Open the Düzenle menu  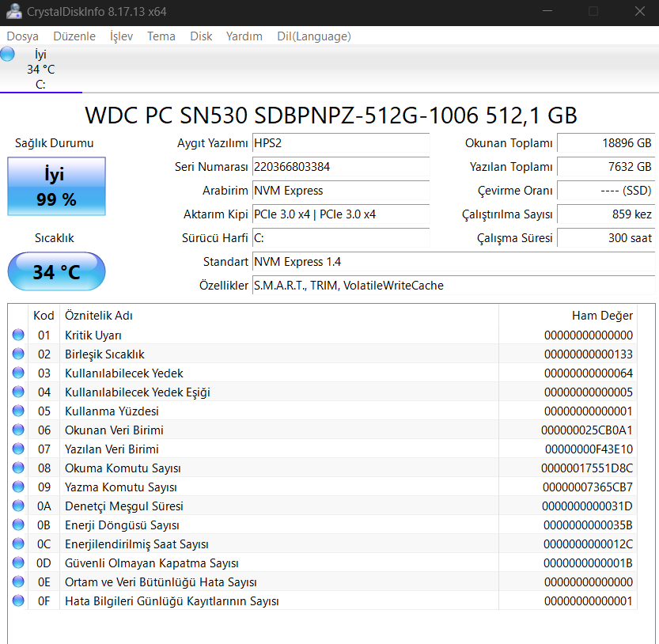74,36
